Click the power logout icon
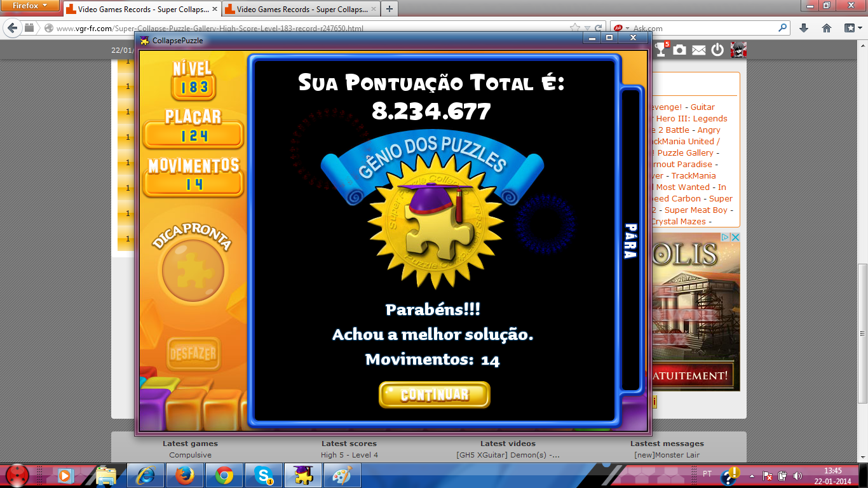Image resolution: width=868 pixels, height=488 pixels. [x=717, y=50]
